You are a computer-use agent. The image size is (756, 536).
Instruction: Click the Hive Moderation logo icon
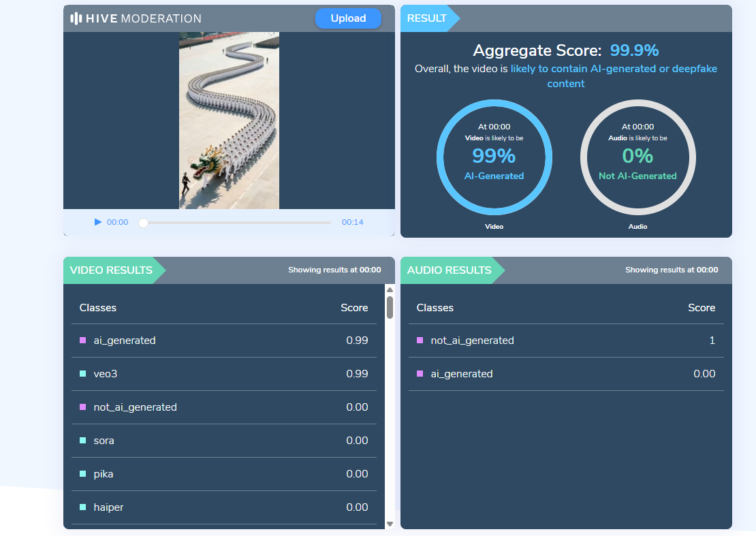76,19
